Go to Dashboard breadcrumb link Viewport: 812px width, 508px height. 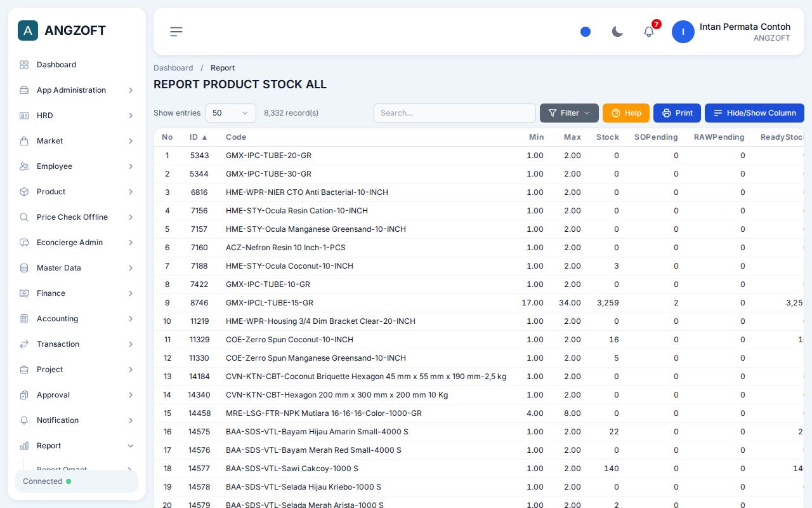173,68
